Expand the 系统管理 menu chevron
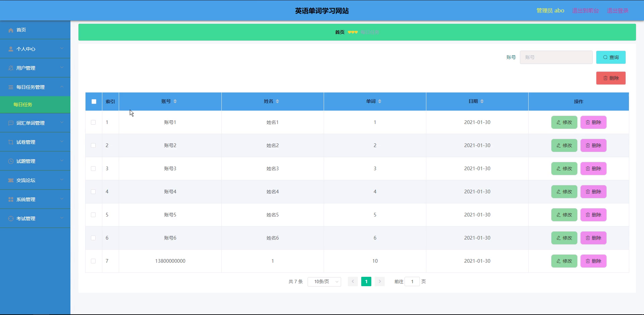 pyautogui.click(x=62, y=199)
